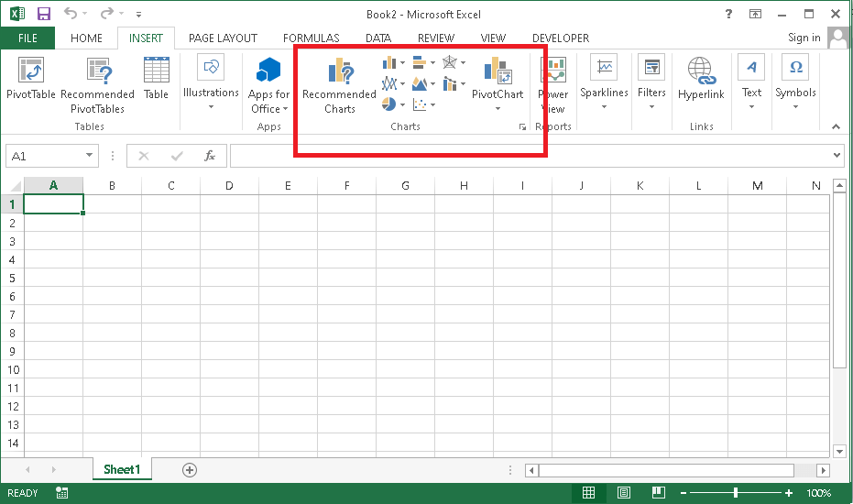Open the Filters menu
The height and width of the screenshot is (504, 853).
coord(651,82)
